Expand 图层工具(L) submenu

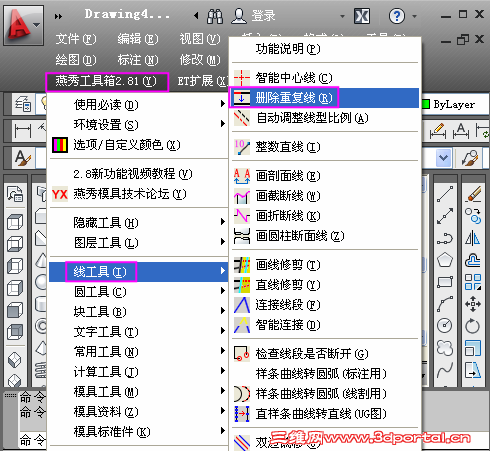[x=138, y=242]
